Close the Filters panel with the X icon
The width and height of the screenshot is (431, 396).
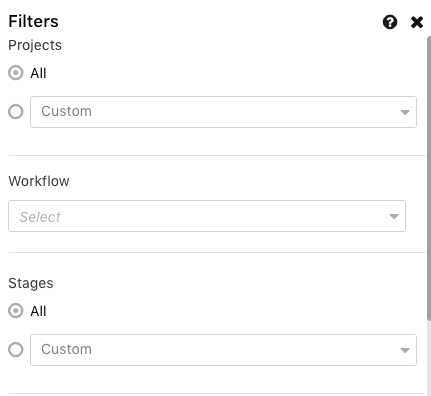[417, 22]
